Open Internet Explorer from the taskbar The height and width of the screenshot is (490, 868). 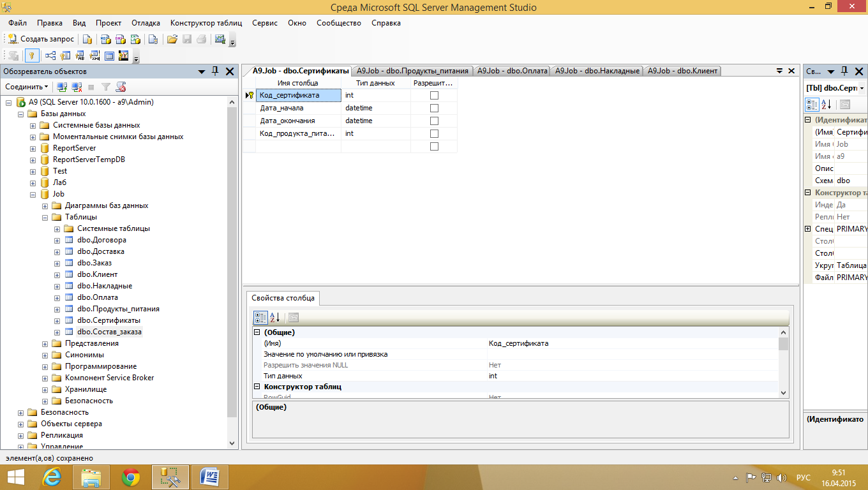(x=52, y=477)
